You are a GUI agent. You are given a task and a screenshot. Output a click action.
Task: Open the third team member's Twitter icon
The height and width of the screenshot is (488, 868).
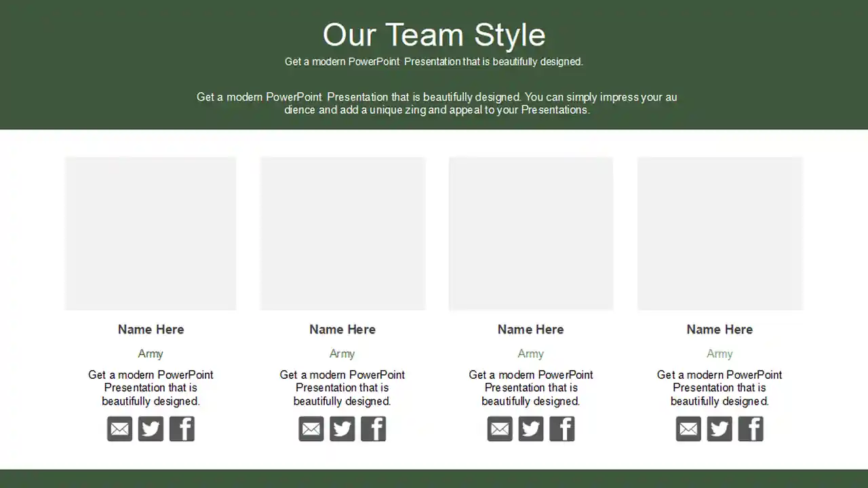(531, 429)
